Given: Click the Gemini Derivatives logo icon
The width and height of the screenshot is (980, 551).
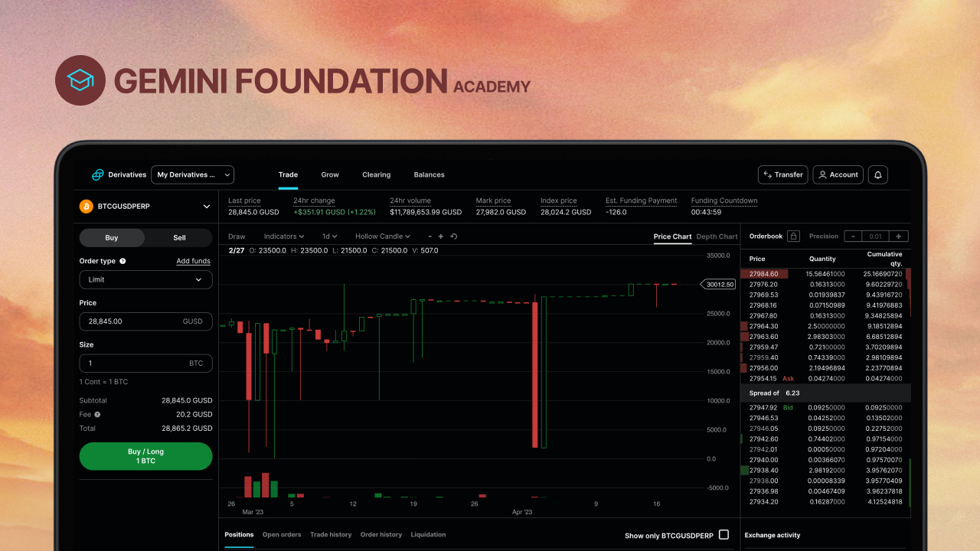Looking at the screenshot, I should tap(98, 174).
